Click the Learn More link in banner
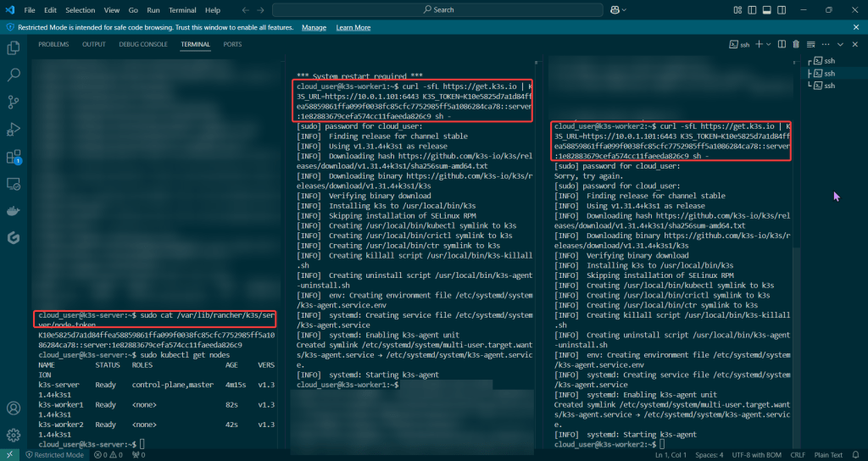 point(353,27)
